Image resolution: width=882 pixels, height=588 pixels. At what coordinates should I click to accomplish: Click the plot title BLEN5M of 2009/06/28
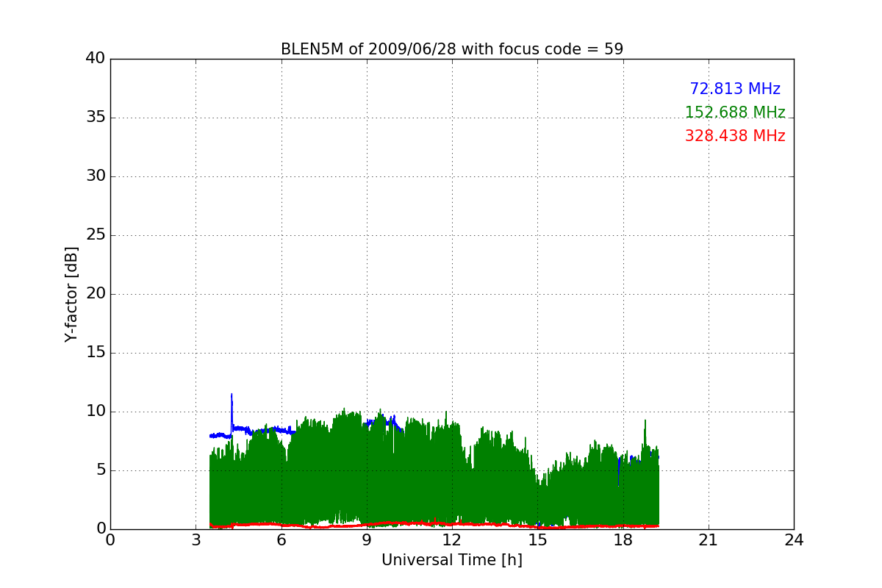coord(452,49)
